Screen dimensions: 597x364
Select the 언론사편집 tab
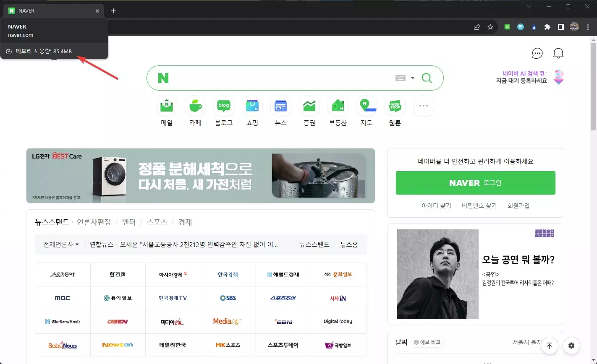click(x=94, y=222)
